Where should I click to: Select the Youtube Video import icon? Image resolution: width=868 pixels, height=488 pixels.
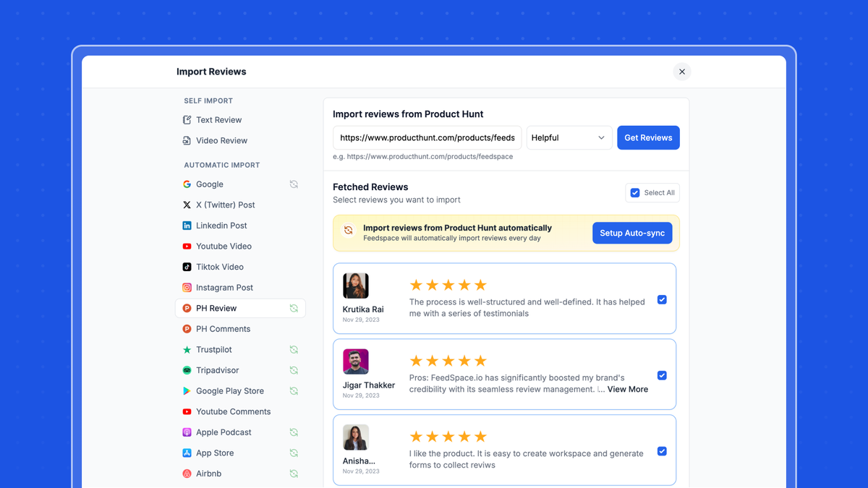[x=187, y=246]
